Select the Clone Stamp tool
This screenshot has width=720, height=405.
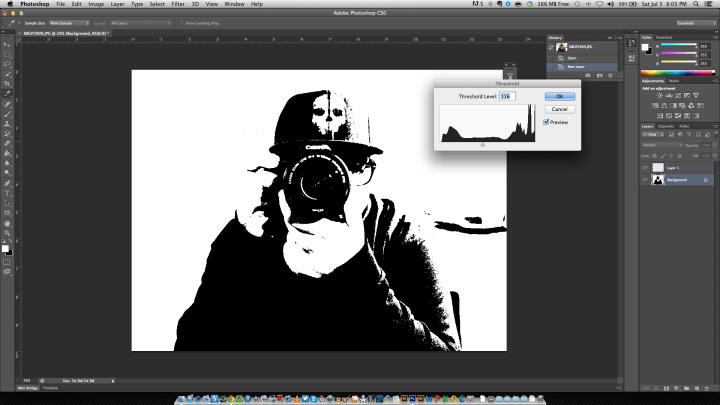click(x=7, y=124)
